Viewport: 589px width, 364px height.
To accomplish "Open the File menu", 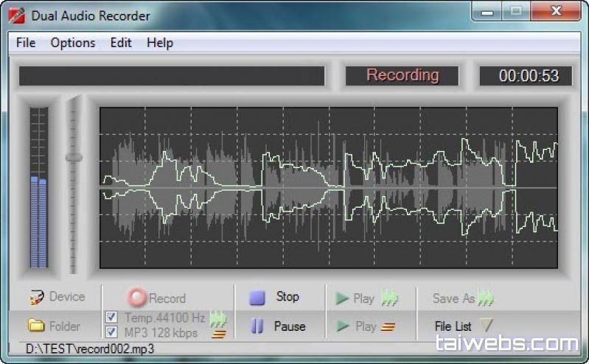I will pos(26,43).
